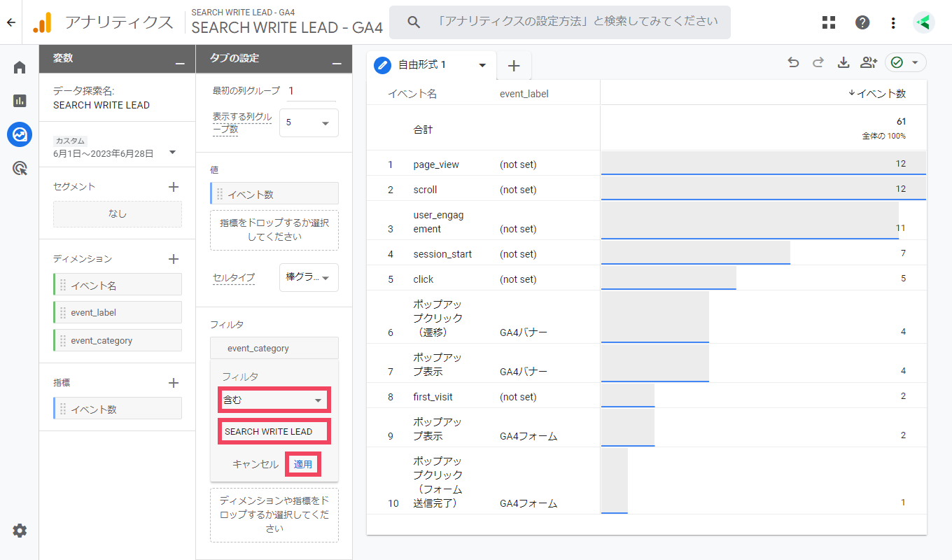Open the セルタイプ dropdown
Viewport: 952px width, 560px height.
pos(309,277)
